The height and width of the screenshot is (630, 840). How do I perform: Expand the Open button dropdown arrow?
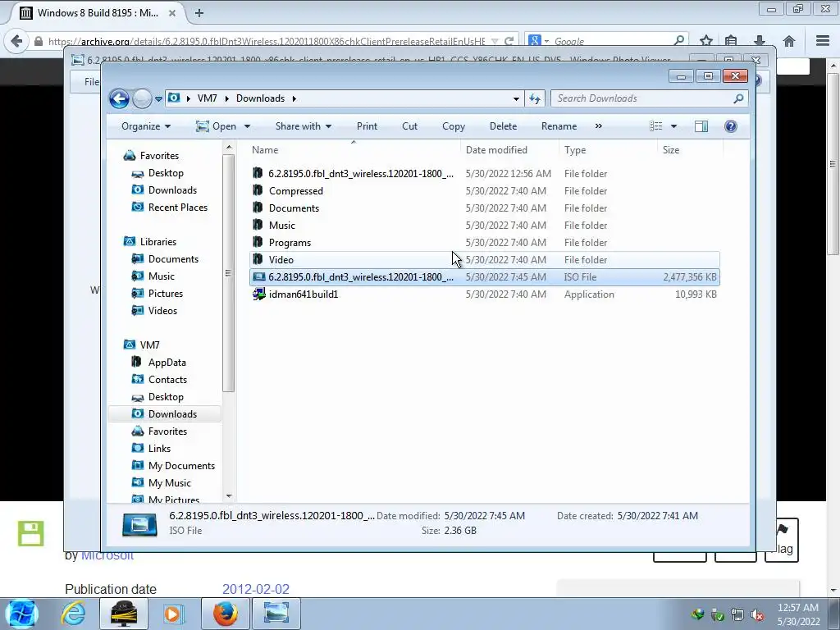[248, 126]
